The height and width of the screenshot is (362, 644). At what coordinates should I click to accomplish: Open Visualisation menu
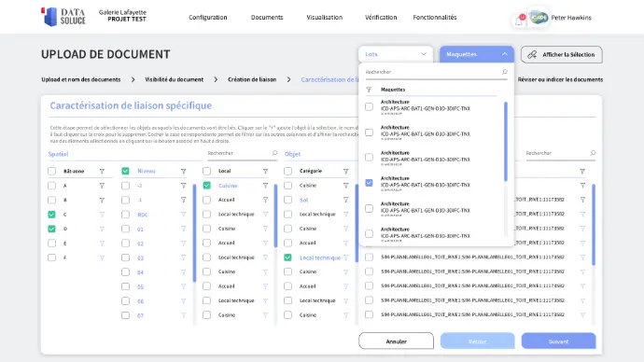(325, 17)
